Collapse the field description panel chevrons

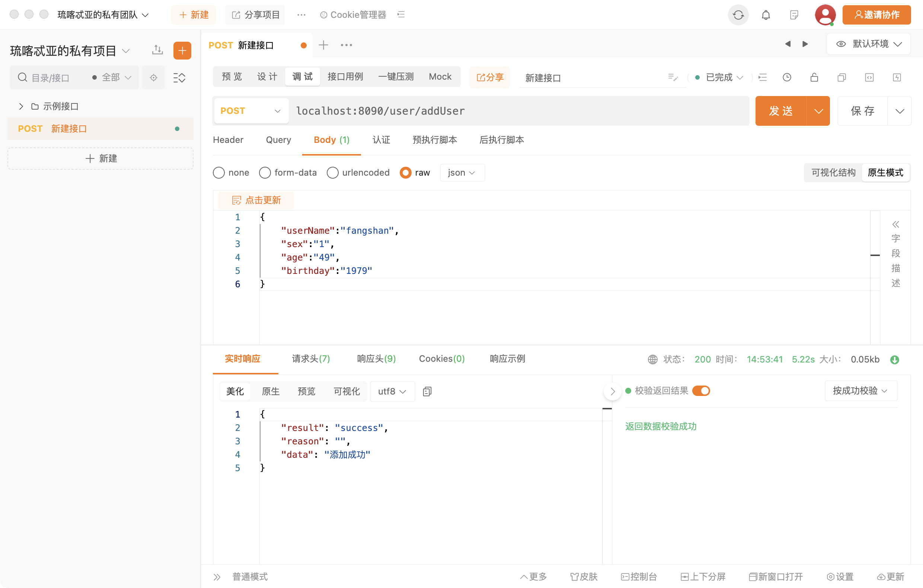(x=895, y=224)
